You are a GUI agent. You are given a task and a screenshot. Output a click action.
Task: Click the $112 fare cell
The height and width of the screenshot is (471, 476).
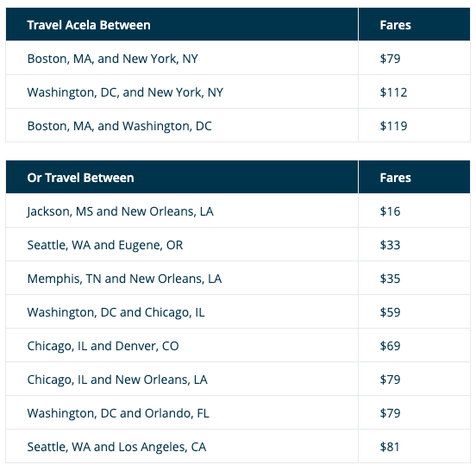[393, 92]
